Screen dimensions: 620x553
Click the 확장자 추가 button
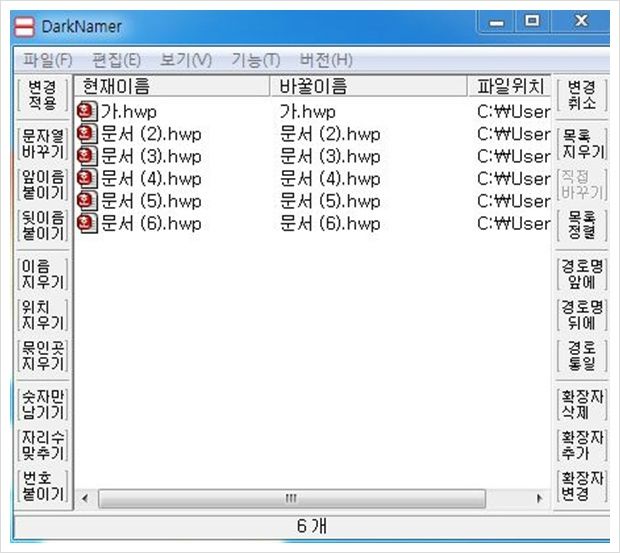582,445
